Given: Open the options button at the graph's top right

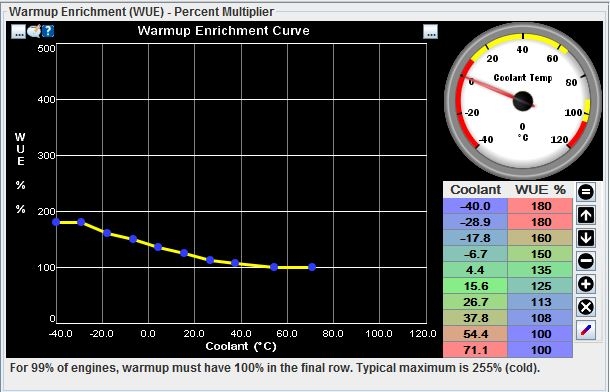Looking at the screenshot, I should [x=430, y=31].
